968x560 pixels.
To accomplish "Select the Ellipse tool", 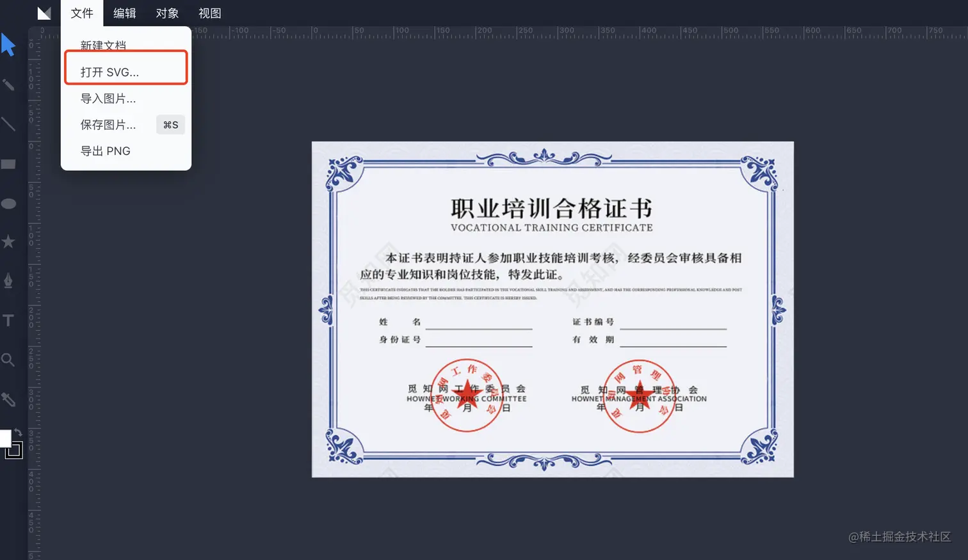I will pyautogui.click(x=8, y=204).
